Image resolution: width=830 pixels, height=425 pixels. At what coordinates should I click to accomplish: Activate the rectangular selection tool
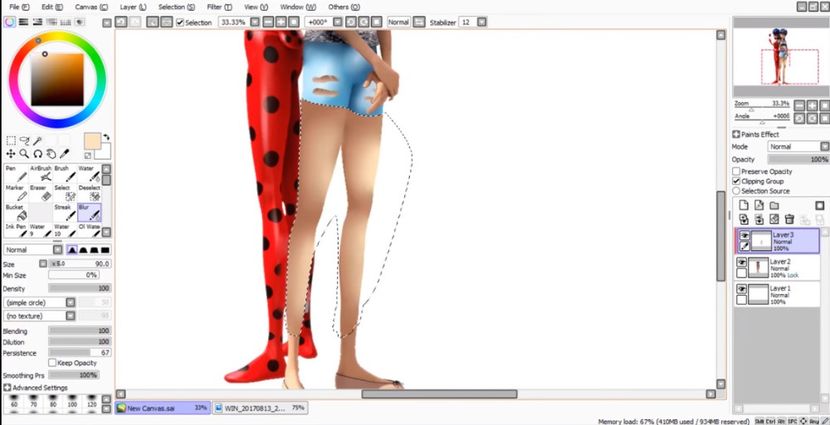point(11,141)
